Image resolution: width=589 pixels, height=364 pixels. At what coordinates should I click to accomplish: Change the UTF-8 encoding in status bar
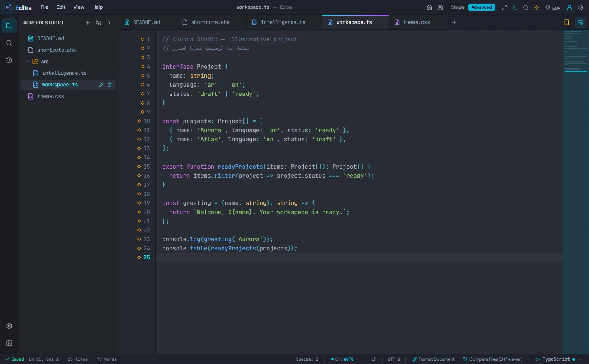(x=394, y=359)
